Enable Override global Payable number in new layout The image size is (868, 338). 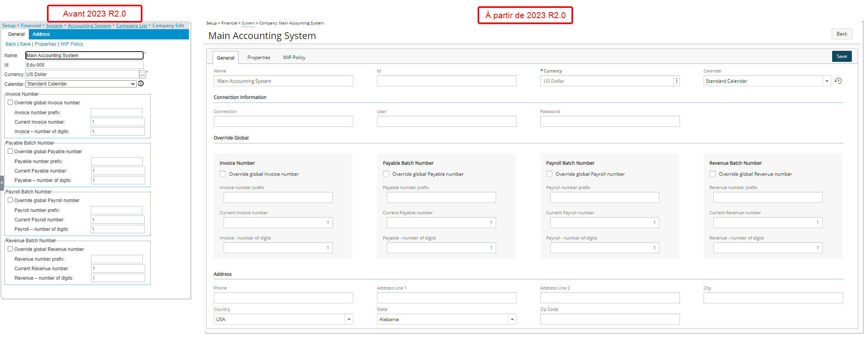pos(386,174)
